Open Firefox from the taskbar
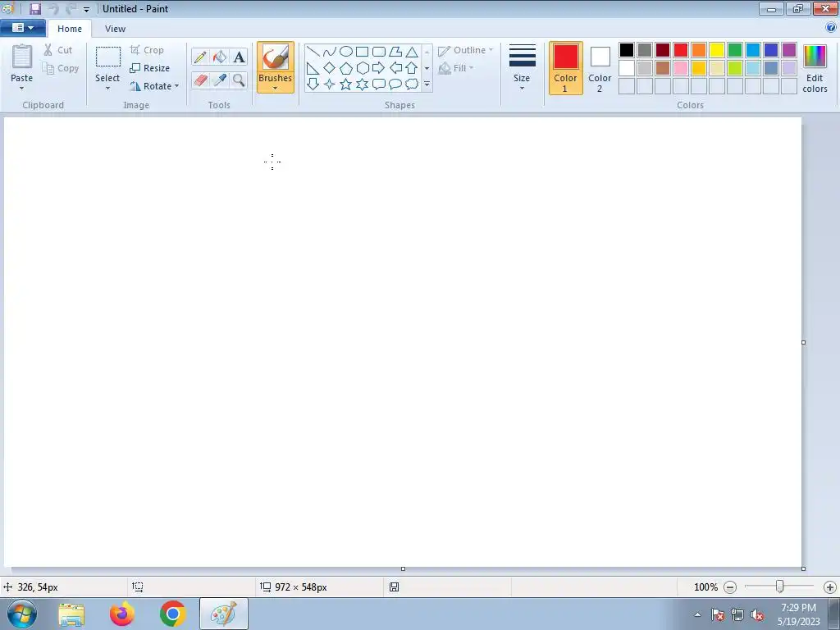The height and width of the screenshot is (630, 840). pyautogui.click(x=122, y=614)
